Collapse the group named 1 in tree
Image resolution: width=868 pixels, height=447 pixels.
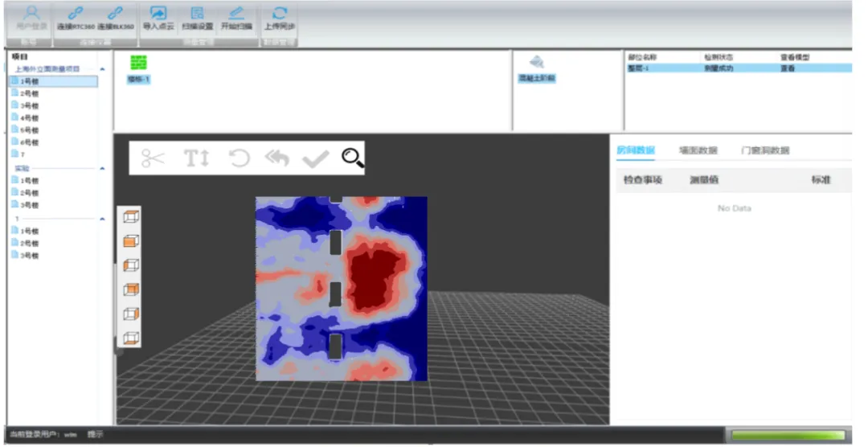pos(102,219)
